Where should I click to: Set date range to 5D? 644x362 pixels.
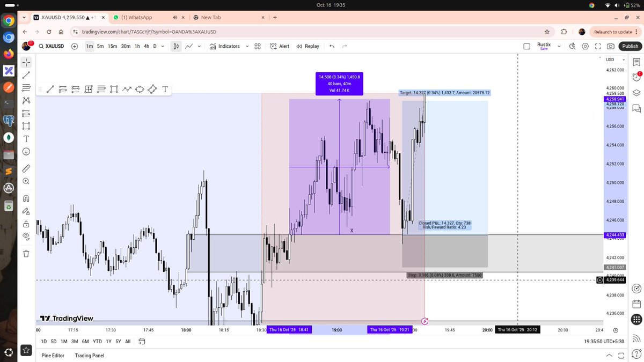54,341
